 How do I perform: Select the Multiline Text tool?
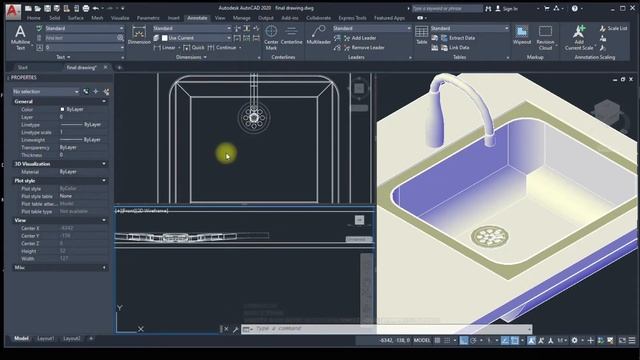(20, 37)
